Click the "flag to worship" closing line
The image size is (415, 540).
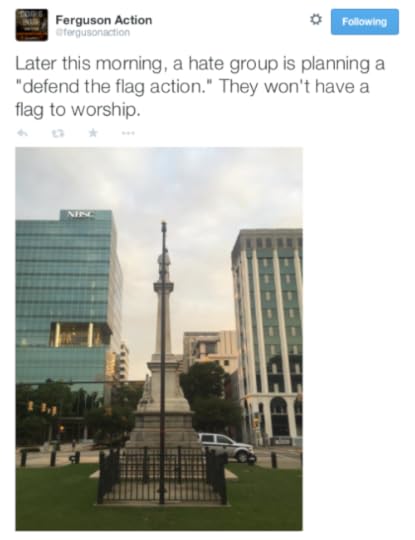click(78, 110)
